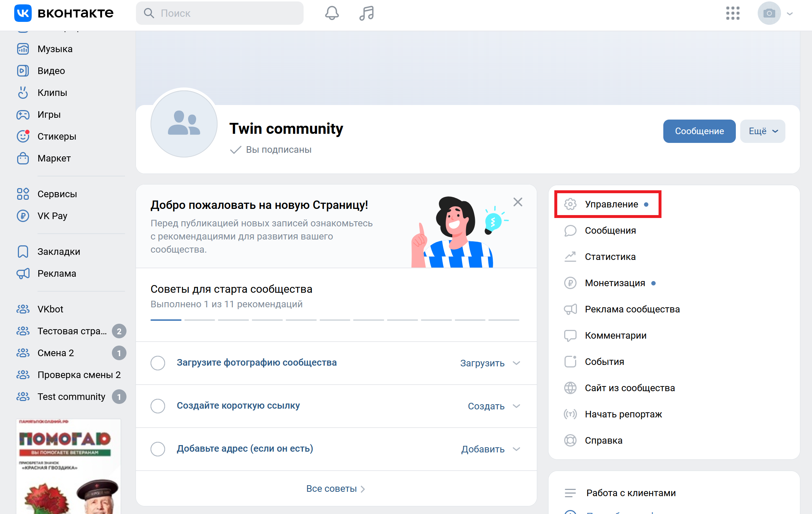Click the Справка lifebuoy icon
This screenshot has height=514, width=812.
pos(570,440)
